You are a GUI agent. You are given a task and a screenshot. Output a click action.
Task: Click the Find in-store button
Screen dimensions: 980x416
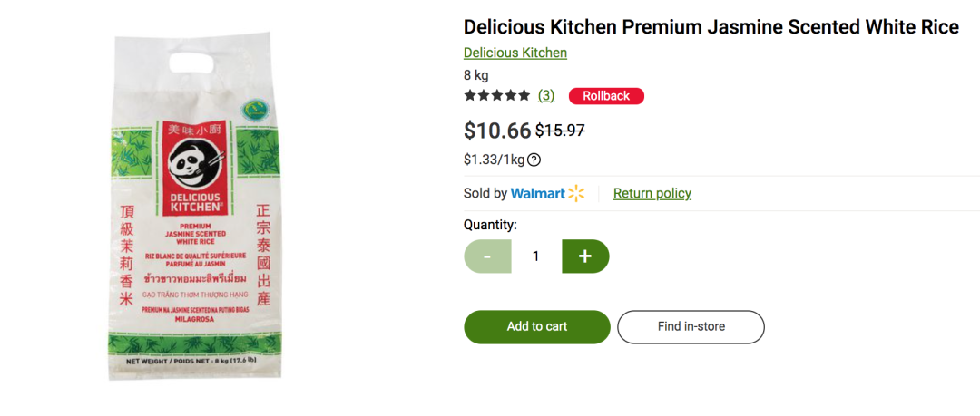[x=691, y=326]
